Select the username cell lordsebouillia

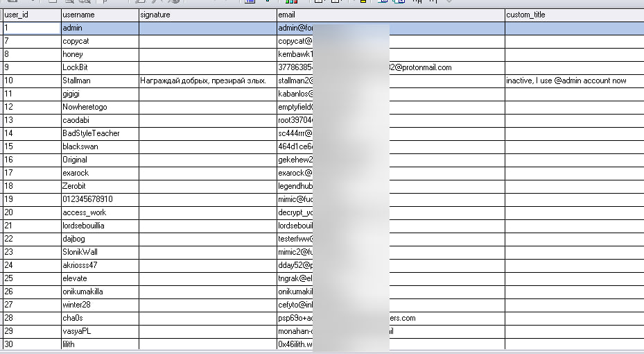pos(101,226)
